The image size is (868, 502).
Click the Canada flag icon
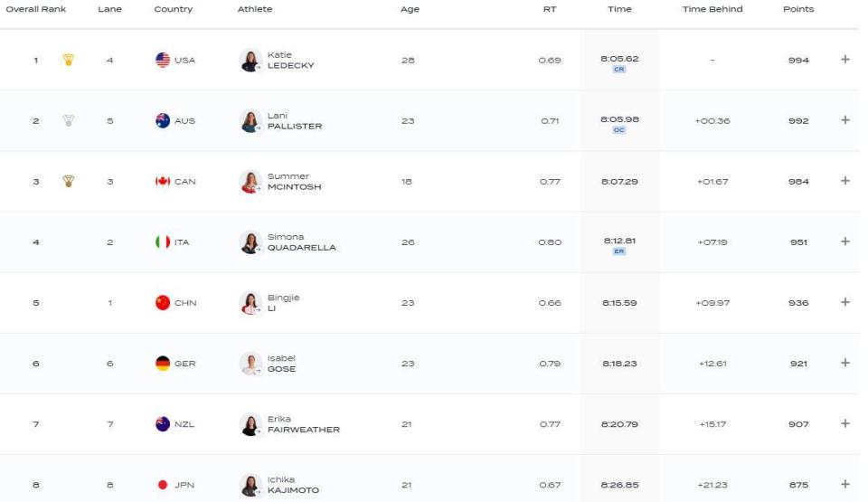point(163,181)
